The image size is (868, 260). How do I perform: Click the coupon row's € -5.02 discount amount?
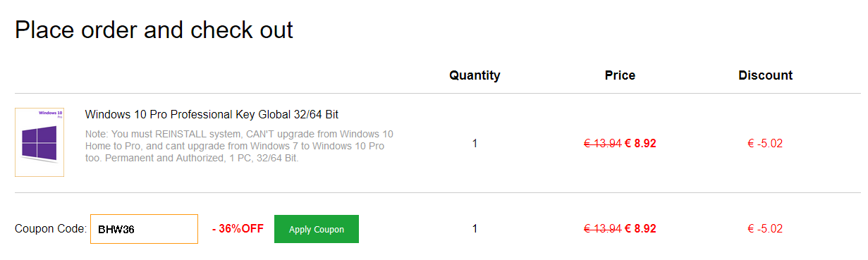point(765,229)
